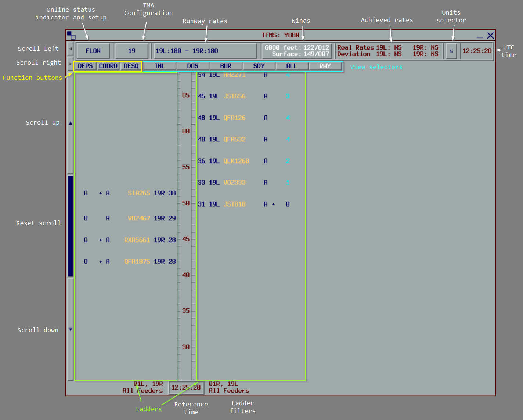Viewport: 523px width, 420px height.
Task: Click the delay value 0 for SIA265
Action: pyautogui.click(x=86, y=193)
